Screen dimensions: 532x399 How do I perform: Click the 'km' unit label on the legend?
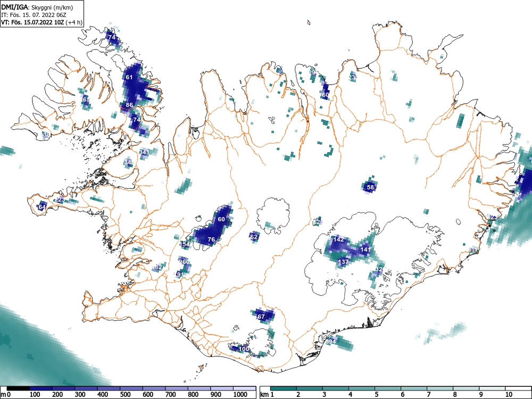click(x=264, y=395)
